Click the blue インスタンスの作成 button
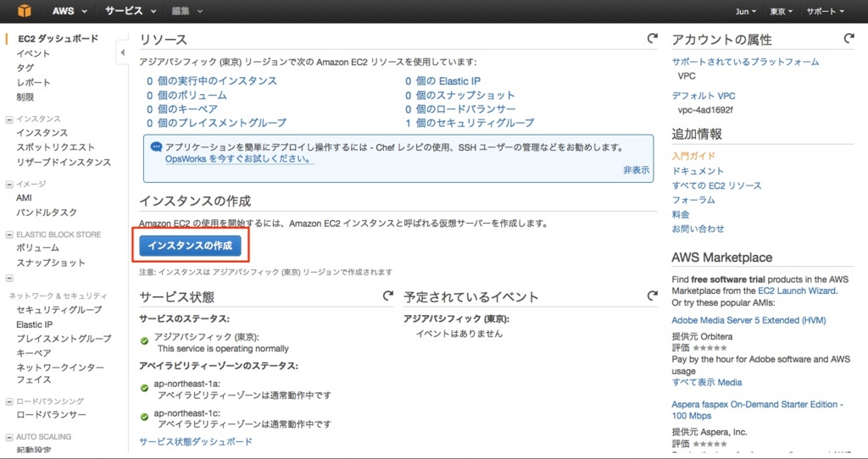This screenshot has width=868, height=459. (x=190, y=246)
